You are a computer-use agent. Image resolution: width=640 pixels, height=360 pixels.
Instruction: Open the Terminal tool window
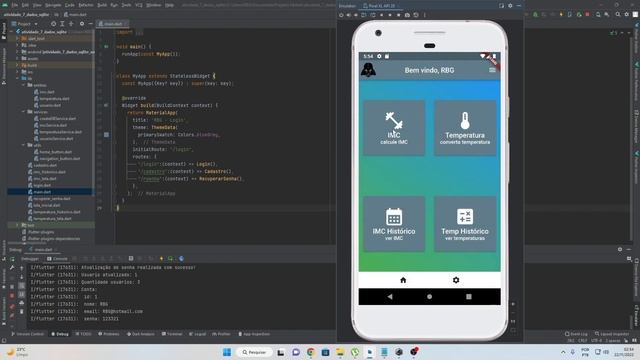pyautogui.click(x=172, y=334)
